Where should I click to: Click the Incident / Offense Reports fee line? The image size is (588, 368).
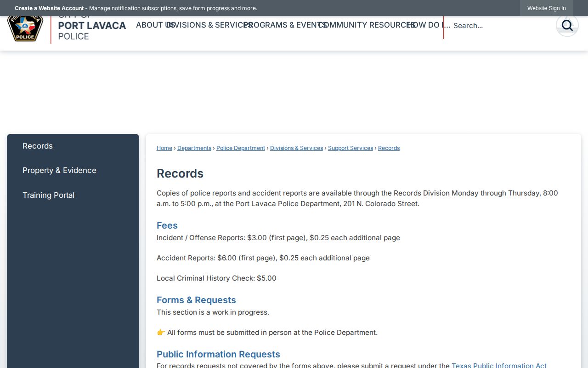(x=278, y=238)
